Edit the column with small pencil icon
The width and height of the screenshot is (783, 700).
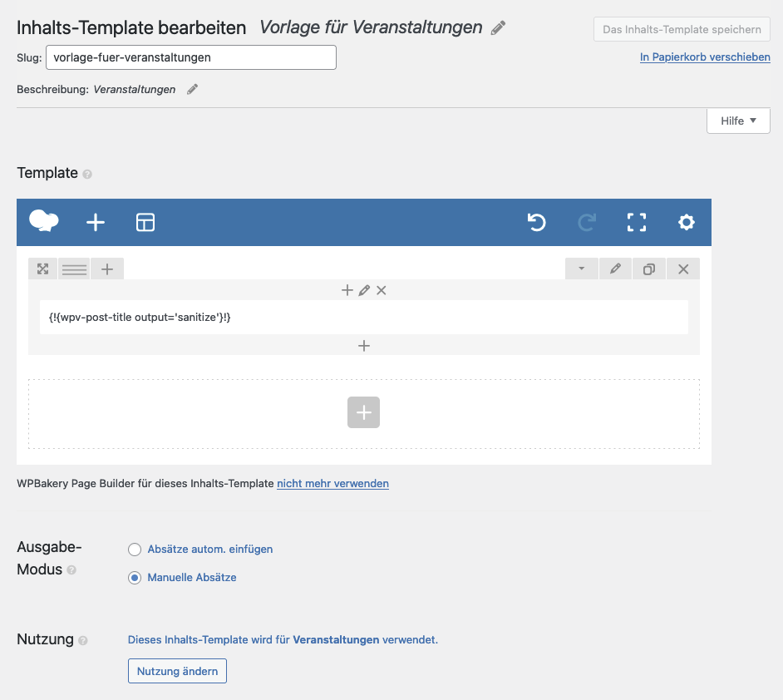click(x=364, y=290)
